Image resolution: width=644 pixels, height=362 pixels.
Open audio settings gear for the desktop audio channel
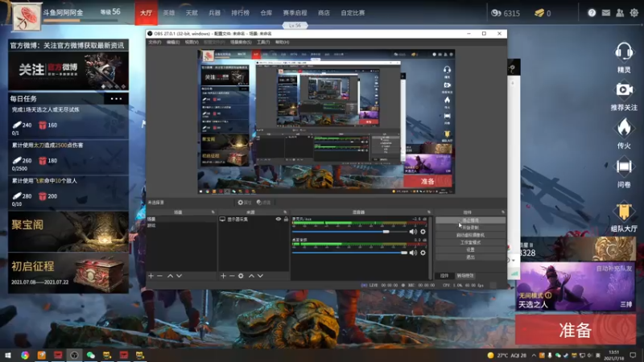pos(423,253)
